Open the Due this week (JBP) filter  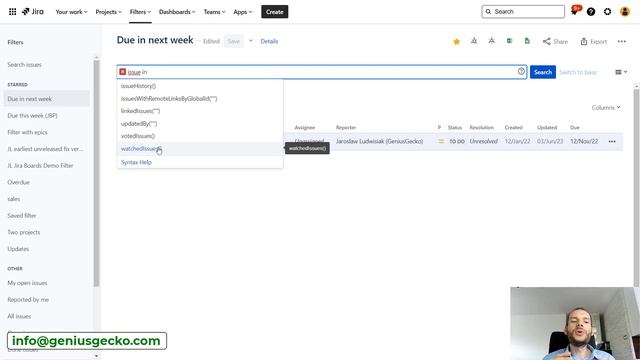click(x=32, y=116)
